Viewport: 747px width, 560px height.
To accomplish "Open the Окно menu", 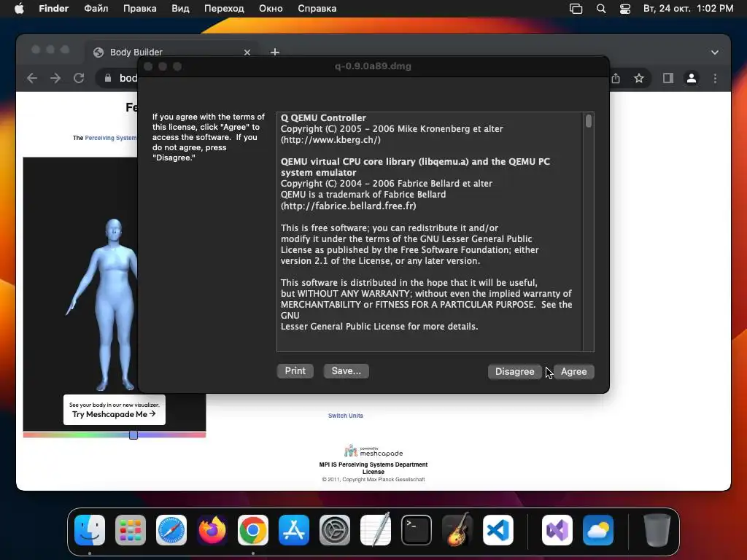I will [x=271, y=9].
